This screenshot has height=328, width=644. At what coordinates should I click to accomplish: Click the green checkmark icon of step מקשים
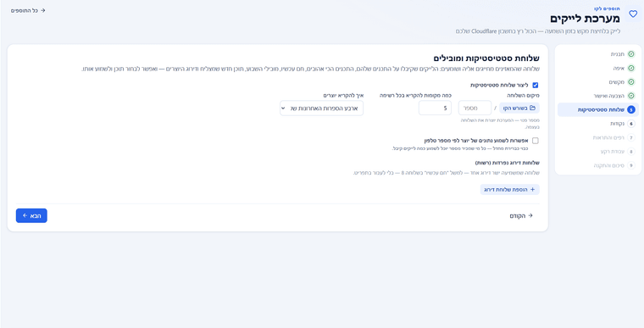tap(631, 82)
